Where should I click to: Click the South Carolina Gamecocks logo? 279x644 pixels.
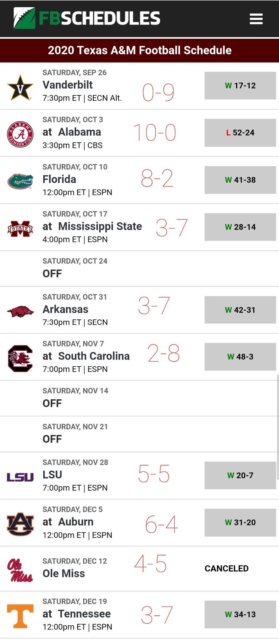[x=20, y=358]
